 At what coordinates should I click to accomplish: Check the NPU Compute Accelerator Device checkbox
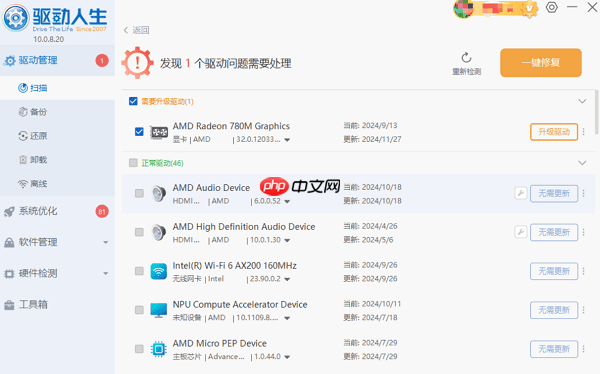pos(139,310)
